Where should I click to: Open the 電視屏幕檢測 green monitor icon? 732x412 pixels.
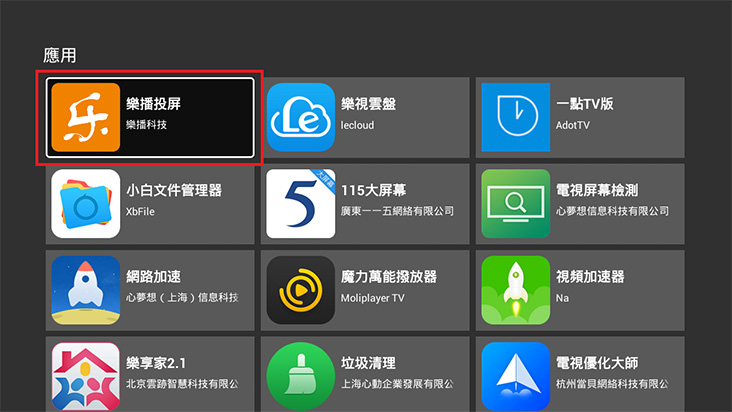point(515,203)
